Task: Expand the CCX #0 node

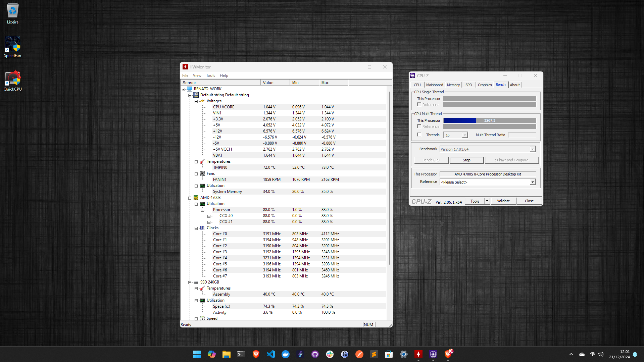Action: coord(209,216)
